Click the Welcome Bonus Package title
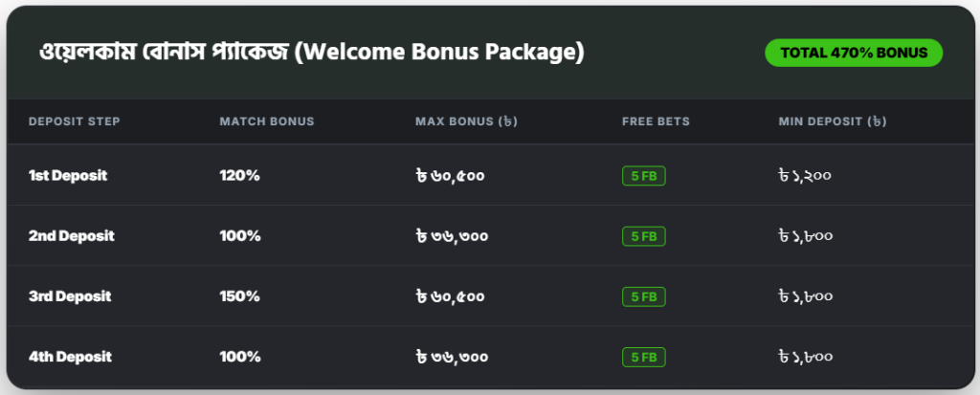This screenshot has width=980, height=395. coord(311,53)
